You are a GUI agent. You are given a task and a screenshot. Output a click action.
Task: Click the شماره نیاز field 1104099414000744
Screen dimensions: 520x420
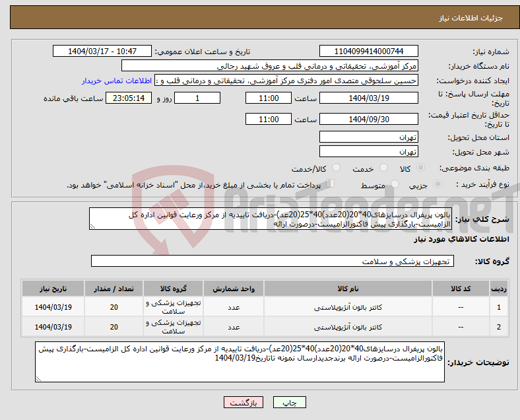[x=368, y=51]
